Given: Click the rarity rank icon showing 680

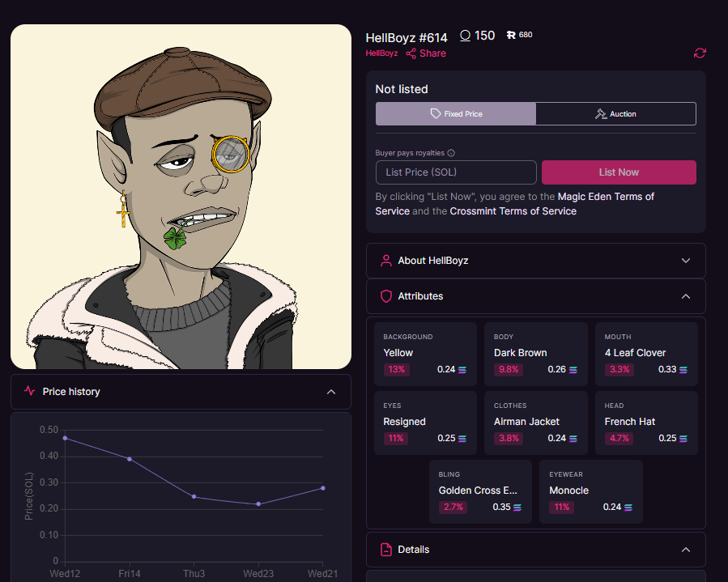Looking at the screenshot, I should click(x=511, y=35).
